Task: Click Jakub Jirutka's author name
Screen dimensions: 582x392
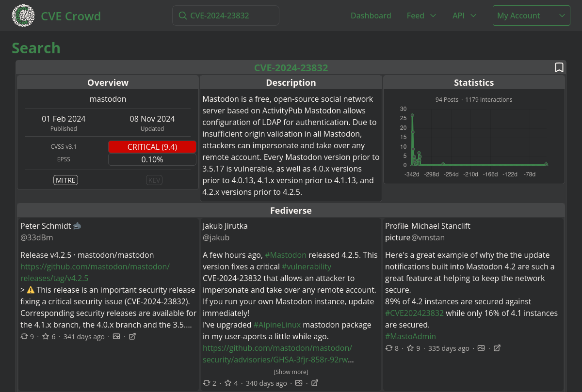Action: click(225, 226)
